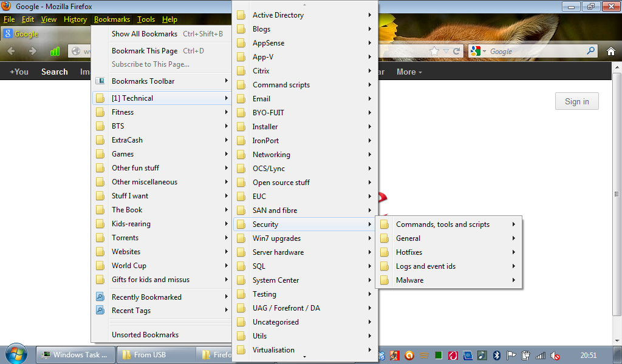Expand the Hotfixes submenu arrow
This screenshot has height=364, width=622.
(x=514, y=252)
